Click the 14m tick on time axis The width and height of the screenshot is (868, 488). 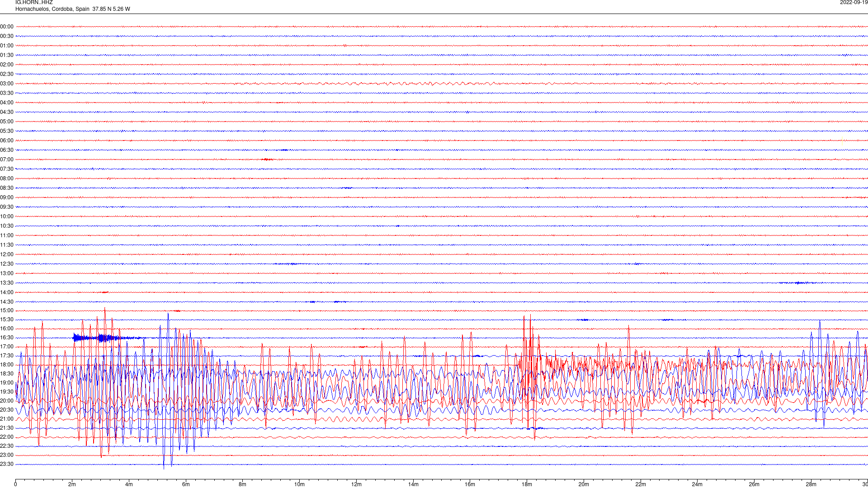[x=413, y=484]
